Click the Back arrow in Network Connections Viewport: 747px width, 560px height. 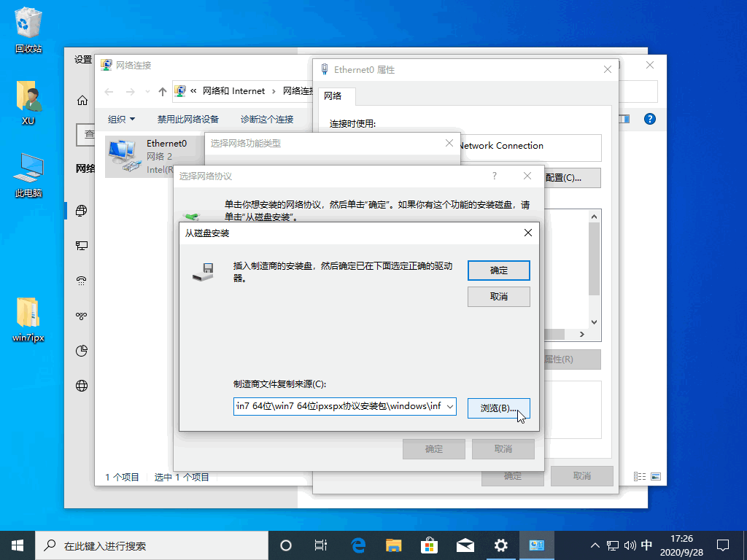point(109,91)
